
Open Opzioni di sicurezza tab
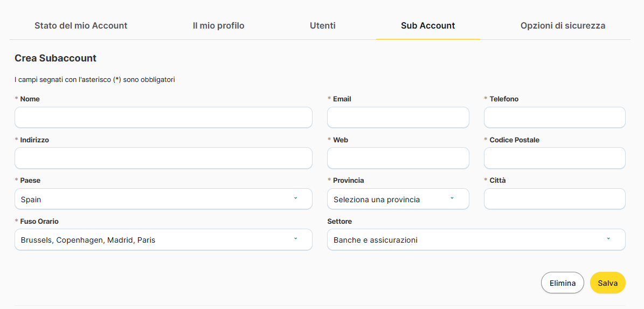tap(563, 25)
